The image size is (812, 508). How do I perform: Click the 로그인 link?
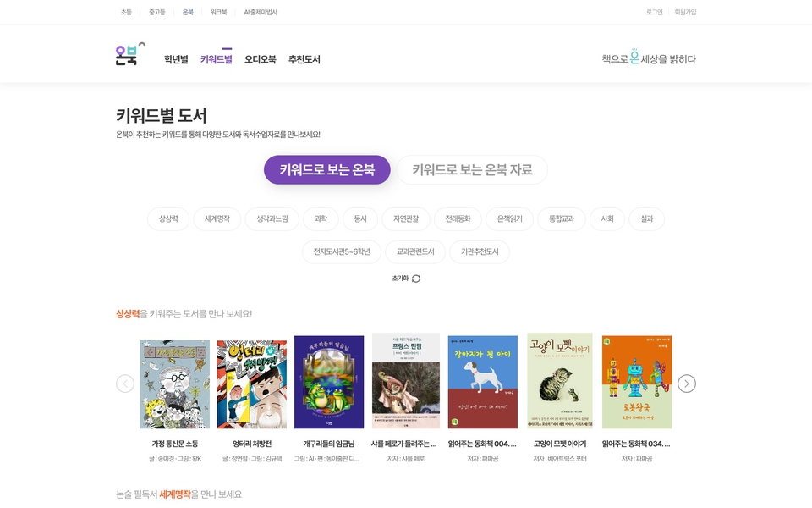click(x=654, y=12)
